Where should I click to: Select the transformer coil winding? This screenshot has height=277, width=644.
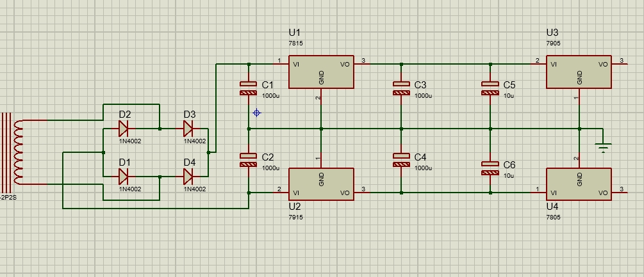point(19,152)
